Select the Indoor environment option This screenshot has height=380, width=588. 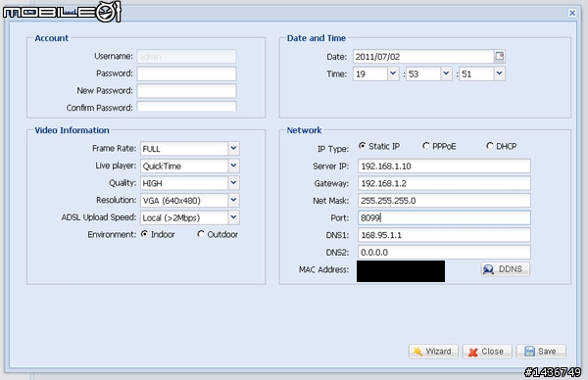(x=144, y=234)
